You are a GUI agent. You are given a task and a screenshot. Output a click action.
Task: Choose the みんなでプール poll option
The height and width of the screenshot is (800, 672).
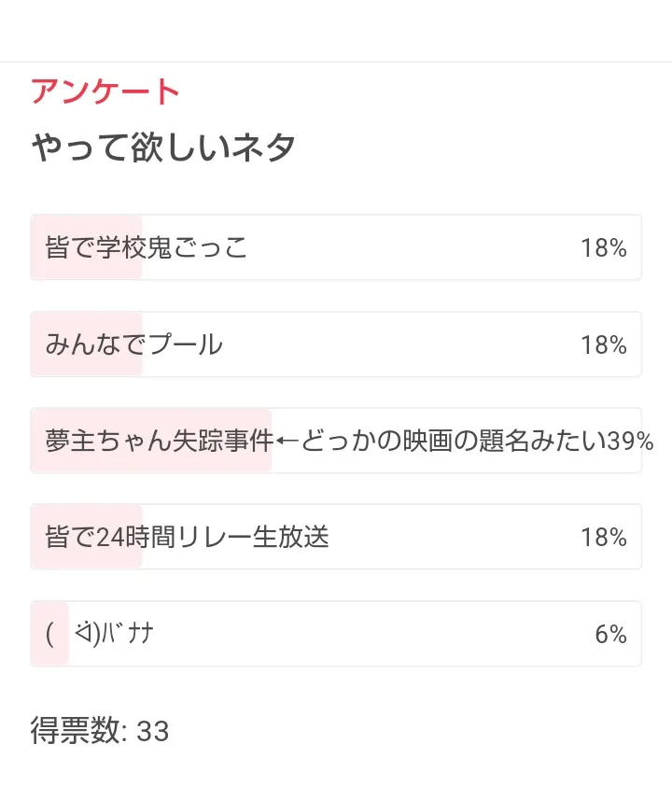pyautogui.click(x=134, y=344)
